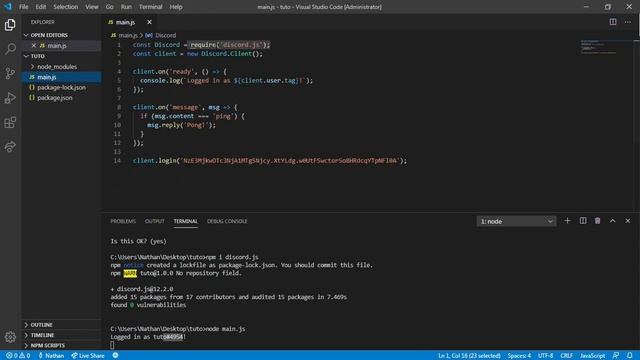Click the main.js breadcrumb item
Viewport: 640px width, 360px height.
coord(124,36)
